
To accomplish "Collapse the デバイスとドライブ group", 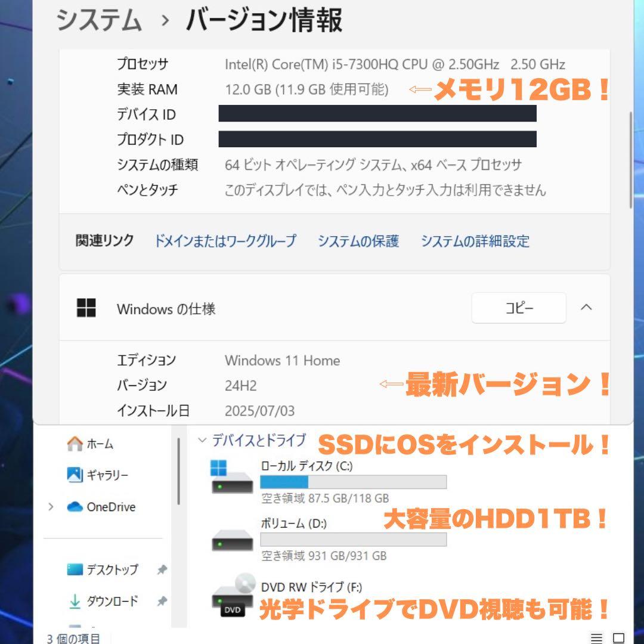I will click(x=202, y=440).
